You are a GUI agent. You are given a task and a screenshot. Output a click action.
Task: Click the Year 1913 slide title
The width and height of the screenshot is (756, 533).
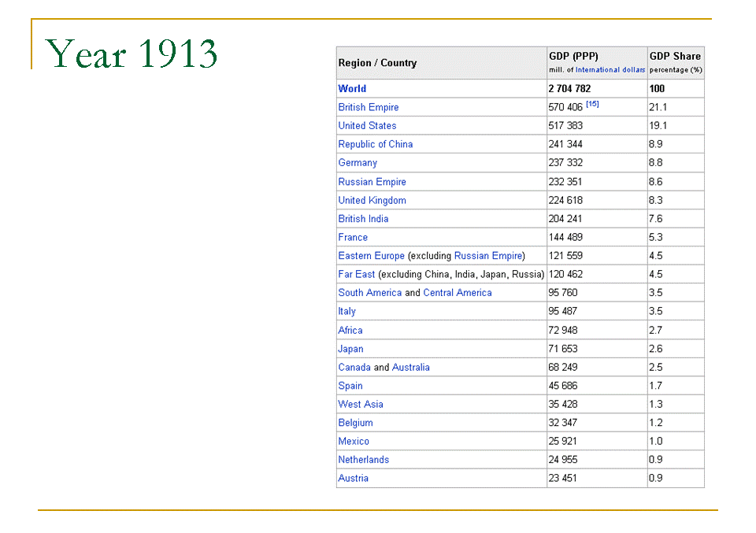pos(132,54)
